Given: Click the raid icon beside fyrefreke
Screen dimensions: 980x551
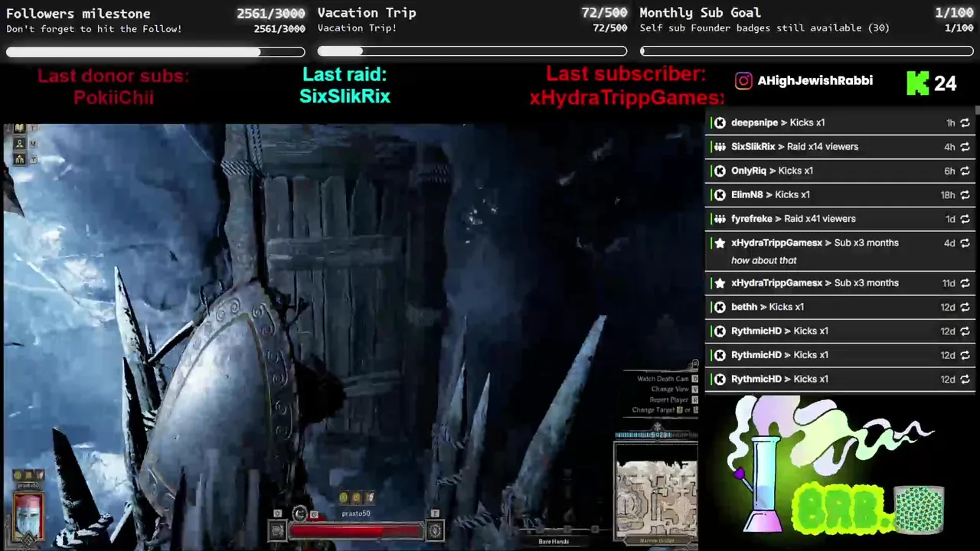Looking at the screenshot, I should click(719, 219).
